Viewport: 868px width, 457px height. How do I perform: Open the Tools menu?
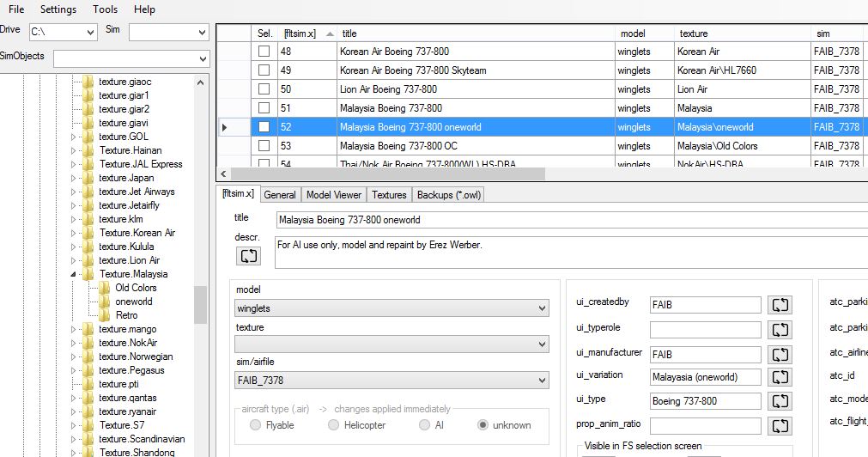point(106,9)
